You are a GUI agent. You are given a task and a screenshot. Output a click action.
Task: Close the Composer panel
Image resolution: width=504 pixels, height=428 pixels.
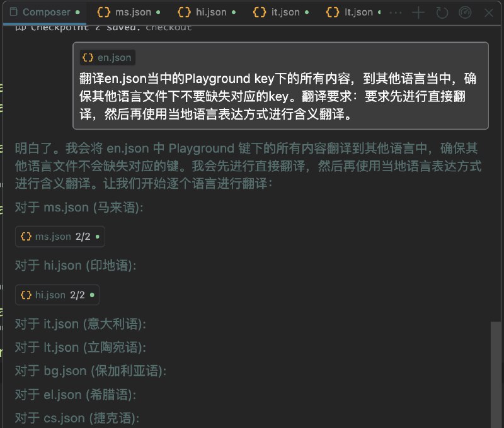[489, 13]
